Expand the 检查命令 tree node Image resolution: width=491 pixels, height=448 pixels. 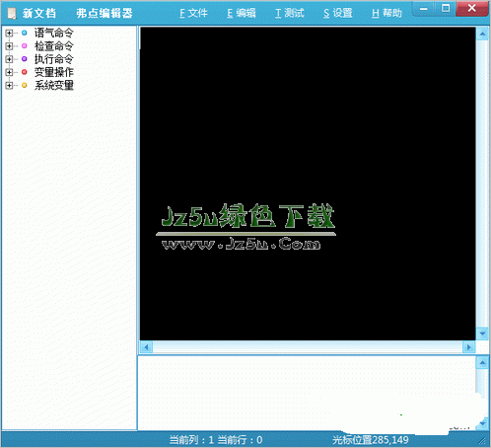coord(9,46)
